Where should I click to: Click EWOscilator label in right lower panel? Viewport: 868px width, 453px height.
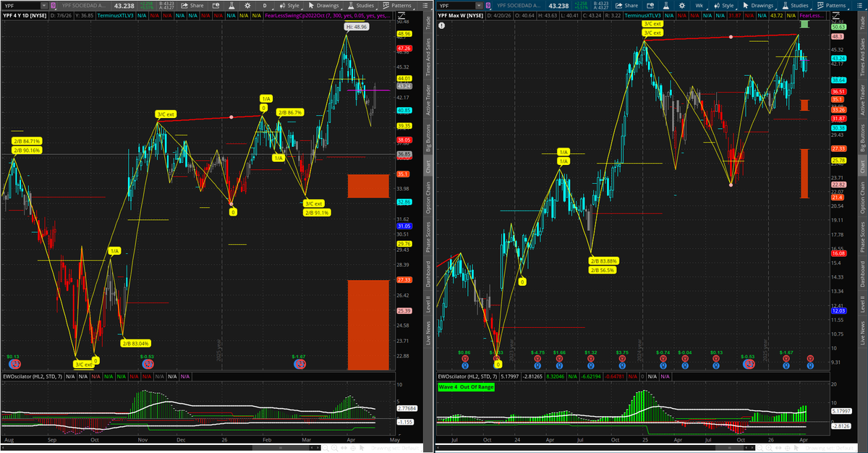coord(467,376)
